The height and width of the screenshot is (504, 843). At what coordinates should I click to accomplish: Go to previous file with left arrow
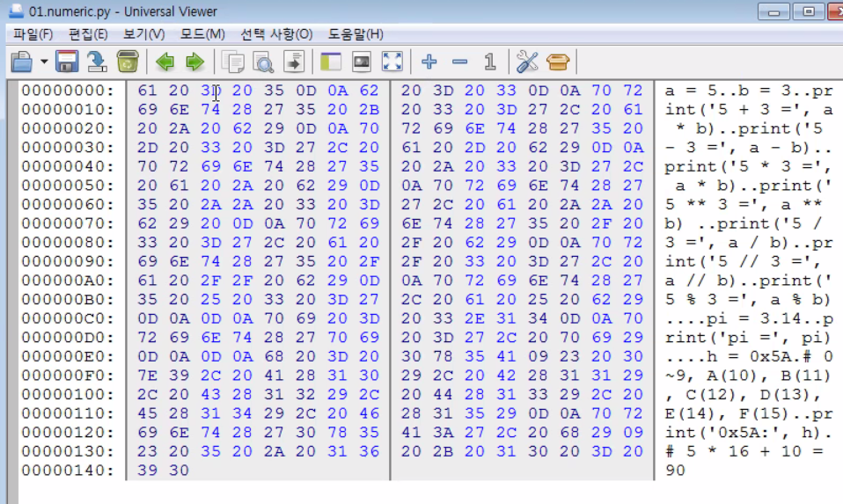(165, 62)
